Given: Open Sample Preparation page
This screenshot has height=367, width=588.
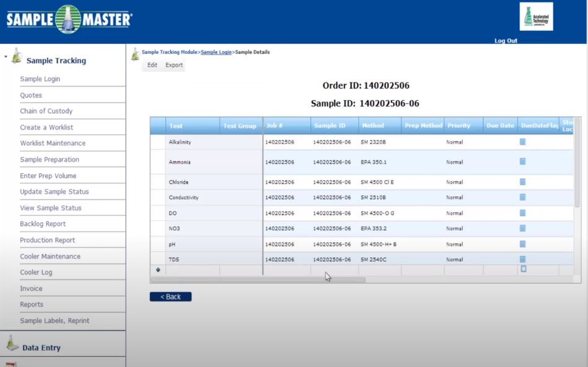Looking at the screenshot, I should tap(50, 160).
